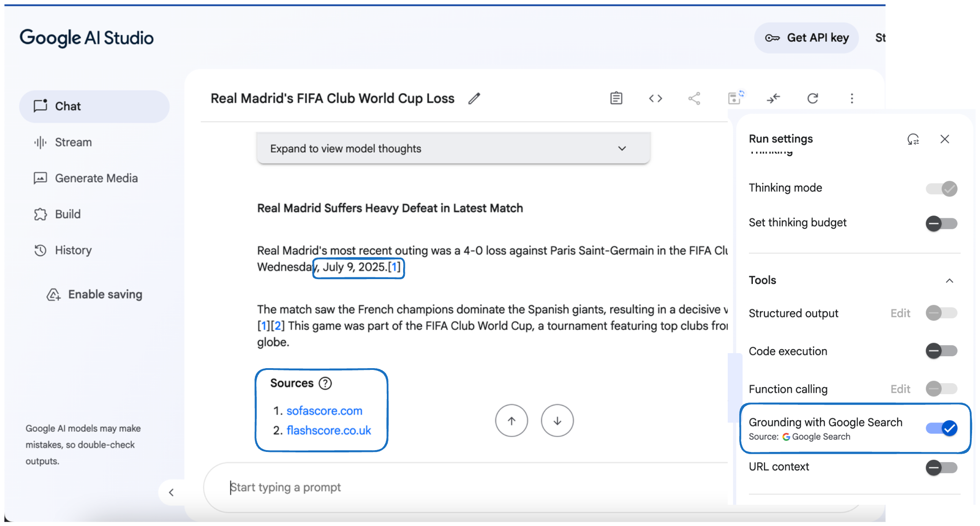Click the refresh icon in the toolbar
Viewport: 980px width, 526px height.
coord(812,98)
